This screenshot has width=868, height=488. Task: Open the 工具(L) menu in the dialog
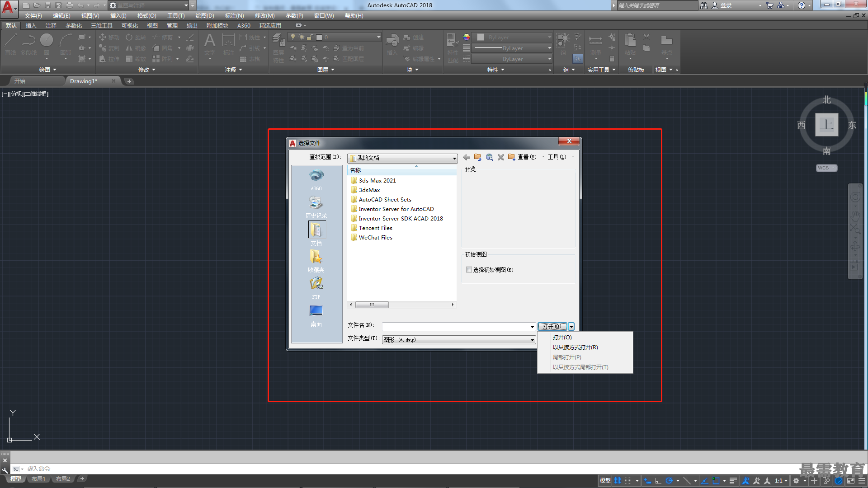tap(557, 157)
